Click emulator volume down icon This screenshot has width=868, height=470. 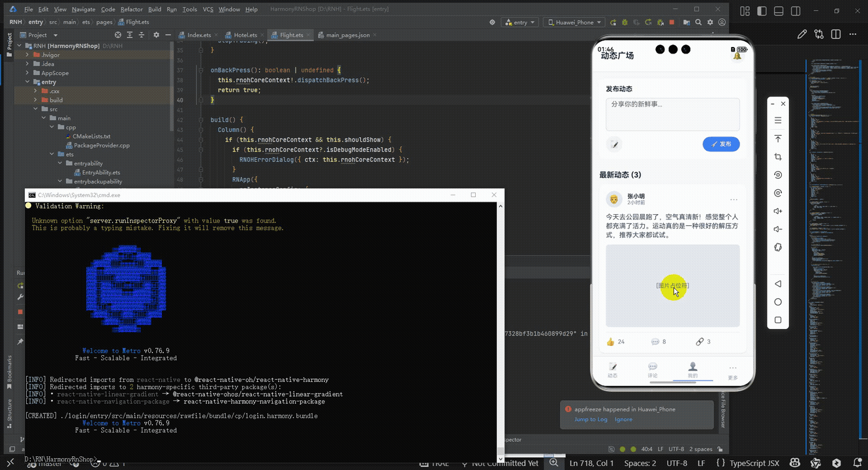[x=778, y=229]
